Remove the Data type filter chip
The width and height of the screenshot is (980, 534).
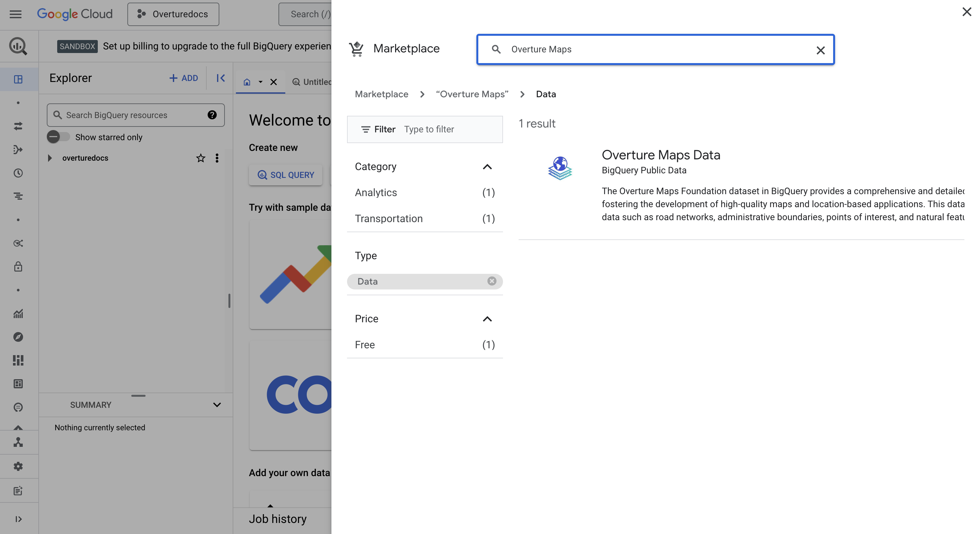492,281
